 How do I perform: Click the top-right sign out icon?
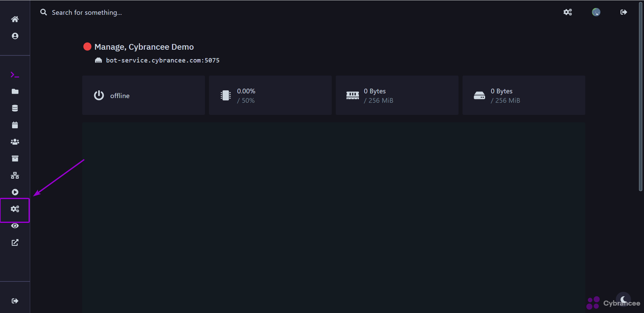tap(624, 12)
